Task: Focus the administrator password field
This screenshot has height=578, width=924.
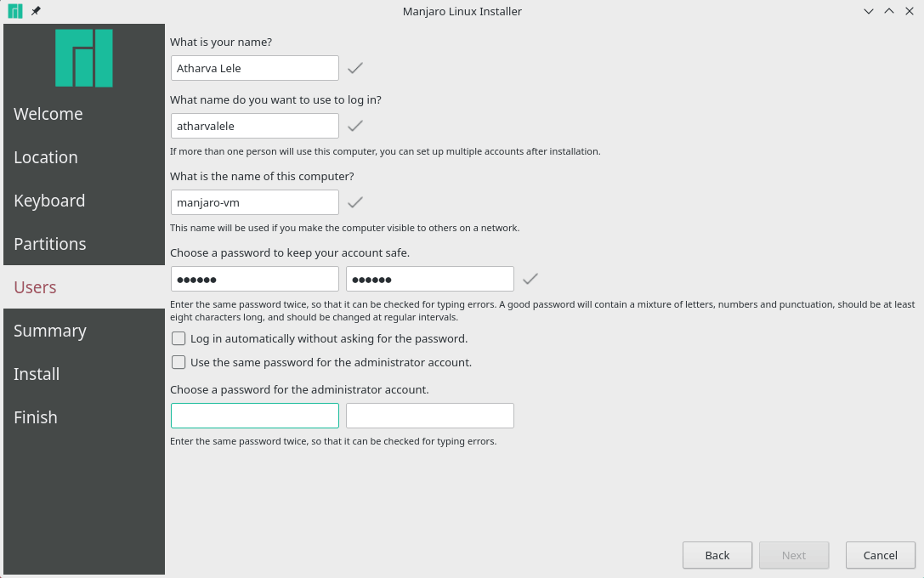Action: [254, 415]
